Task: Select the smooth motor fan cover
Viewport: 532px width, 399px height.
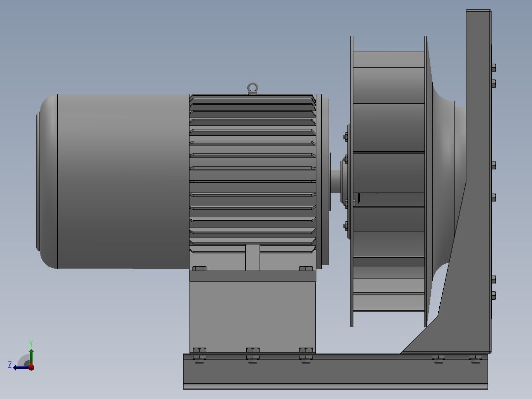Action: (x=114, y=182)
